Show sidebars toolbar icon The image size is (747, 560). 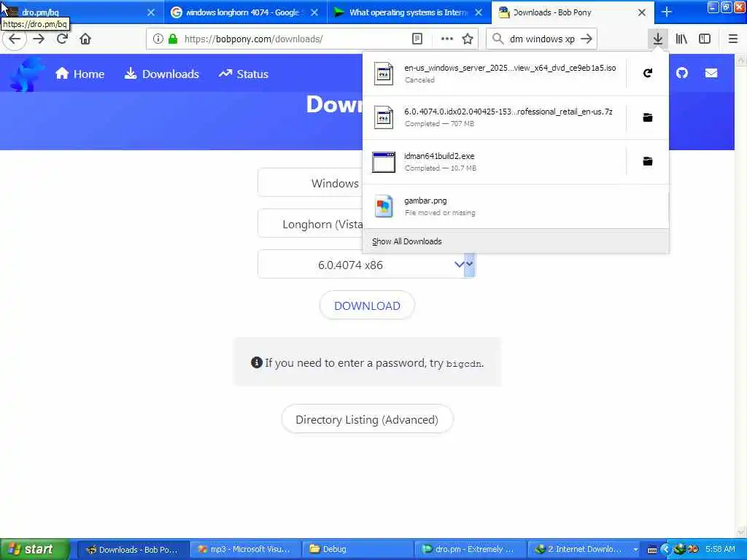(705, 39)
